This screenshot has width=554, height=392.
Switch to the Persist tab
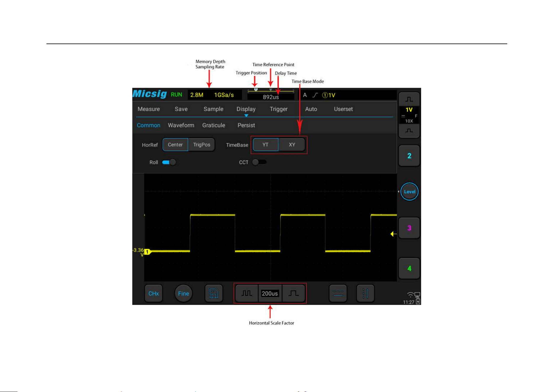[x=246, y=125]
